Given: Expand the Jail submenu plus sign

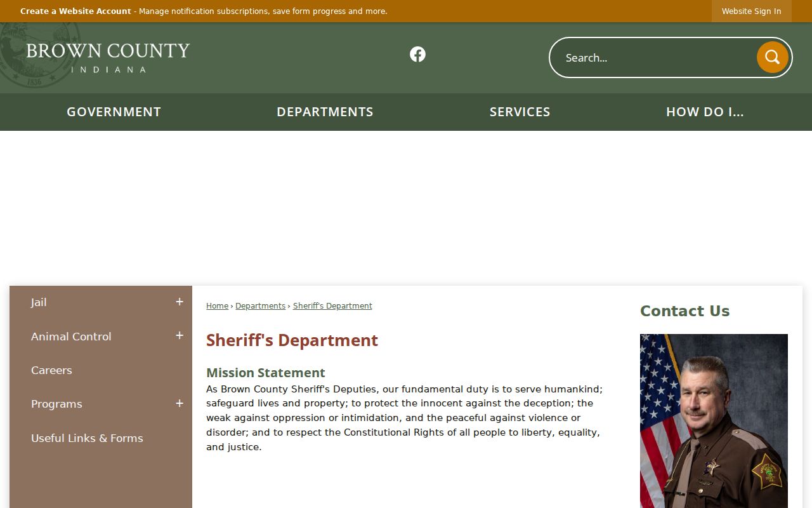Looking at the screenshot, I should (180, 302).
